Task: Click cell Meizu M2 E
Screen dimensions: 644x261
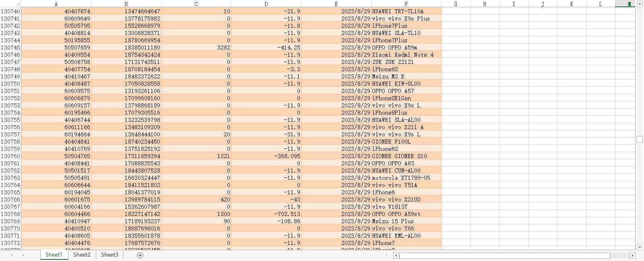Action: pyautogui.click(x=406, y=76)
